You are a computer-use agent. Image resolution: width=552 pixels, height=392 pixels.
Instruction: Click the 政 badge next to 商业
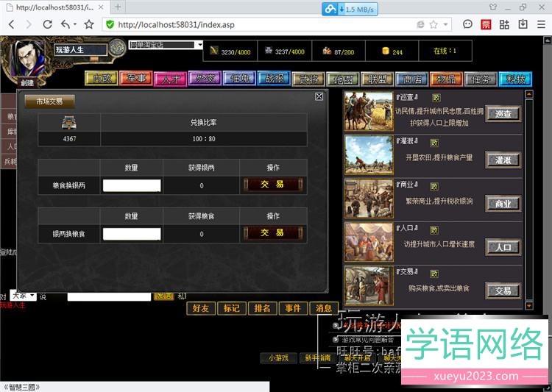pos(434,186)
